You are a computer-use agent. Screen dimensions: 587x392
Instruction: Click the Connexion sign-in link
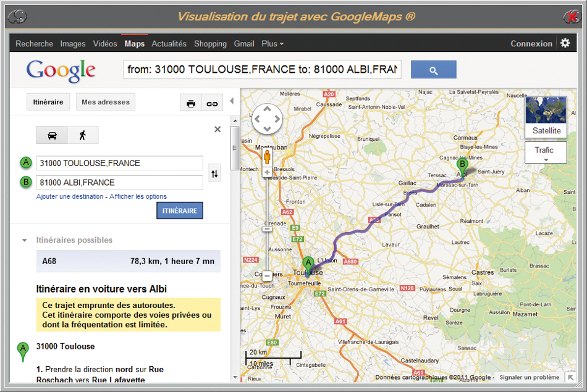(x=531, y=44)
